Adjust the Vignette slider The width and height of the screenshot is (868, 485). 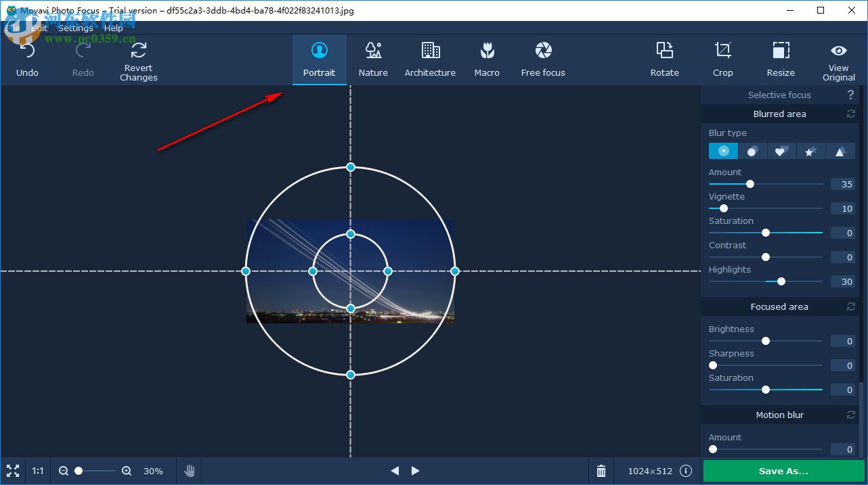(x=723, y=208)
